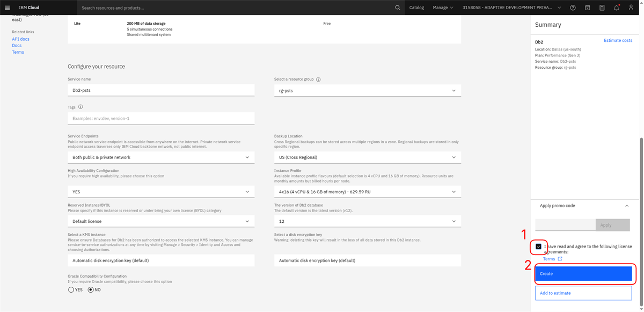Click info icon next to Tags label
The image size is (644, 312).
tap(80, 107)
